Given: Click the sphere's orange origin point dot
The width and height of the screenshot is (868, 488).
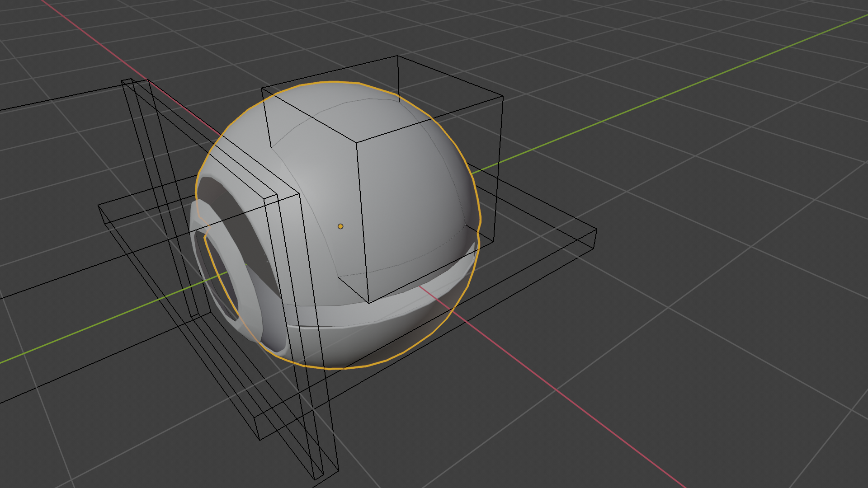Looking at the screenshot, I should pyautogui.click(x=340, y=226).
